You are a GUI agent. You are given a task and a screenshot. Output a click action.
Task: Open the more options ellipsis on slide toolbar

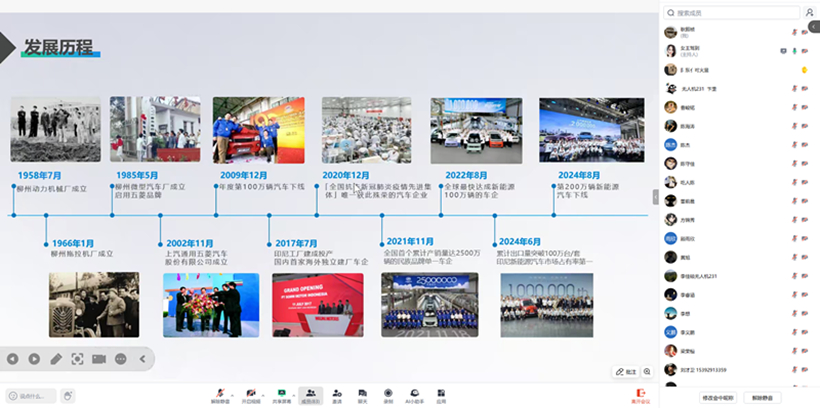point(121,359)
